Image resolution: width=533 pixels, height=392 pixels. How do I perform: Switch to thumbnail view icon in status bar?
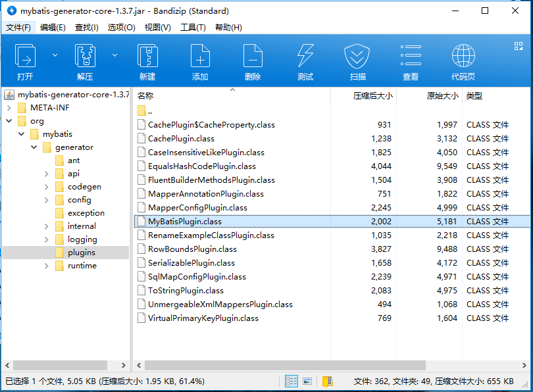tap(307, 381)
